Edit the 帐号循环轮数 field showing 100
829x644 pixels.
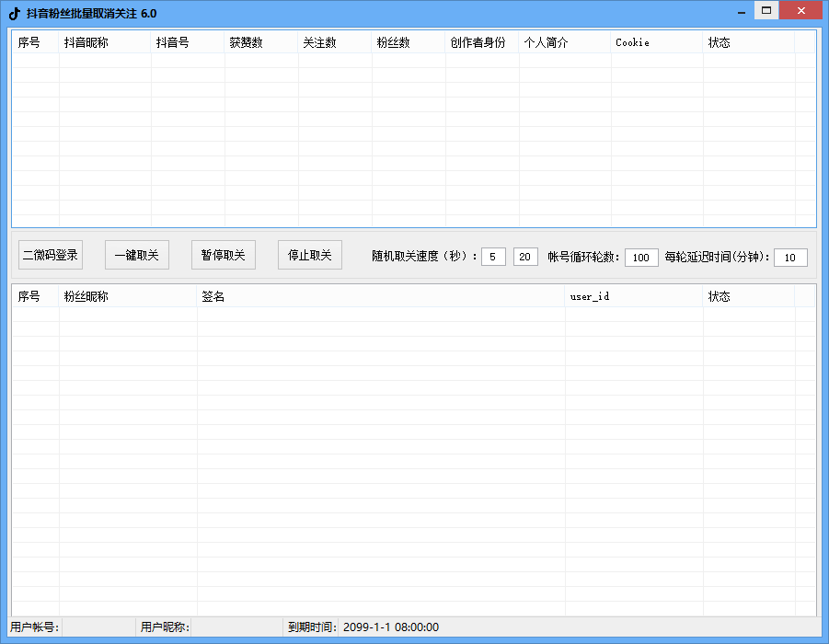coord(641,258)
